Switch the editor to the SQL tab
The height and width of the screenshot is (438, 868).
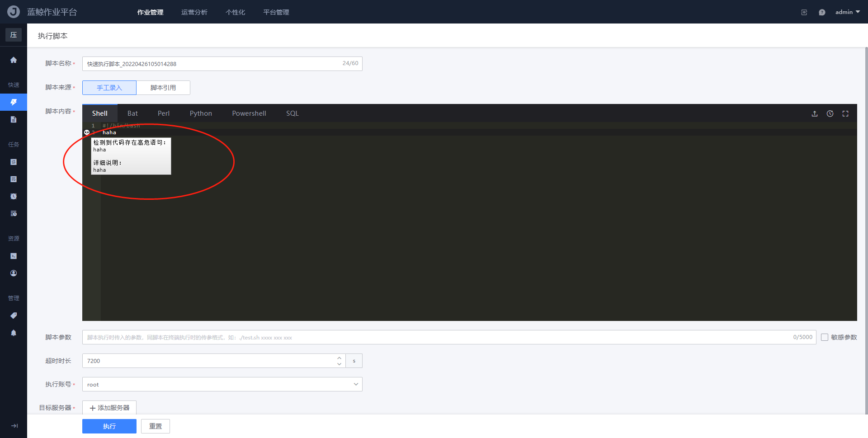pyautogui.click(x=292, y=113)
